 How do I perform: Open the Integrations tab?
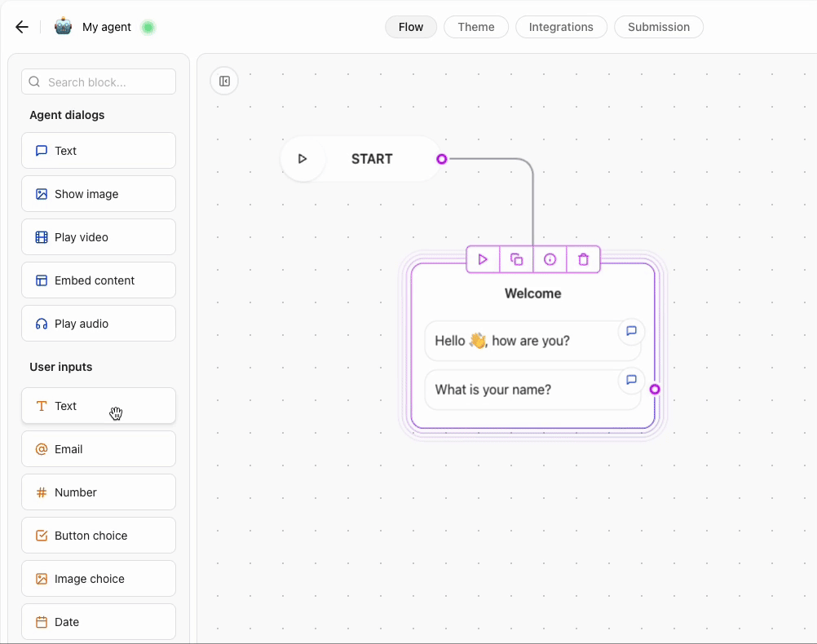tap(561, 26)
